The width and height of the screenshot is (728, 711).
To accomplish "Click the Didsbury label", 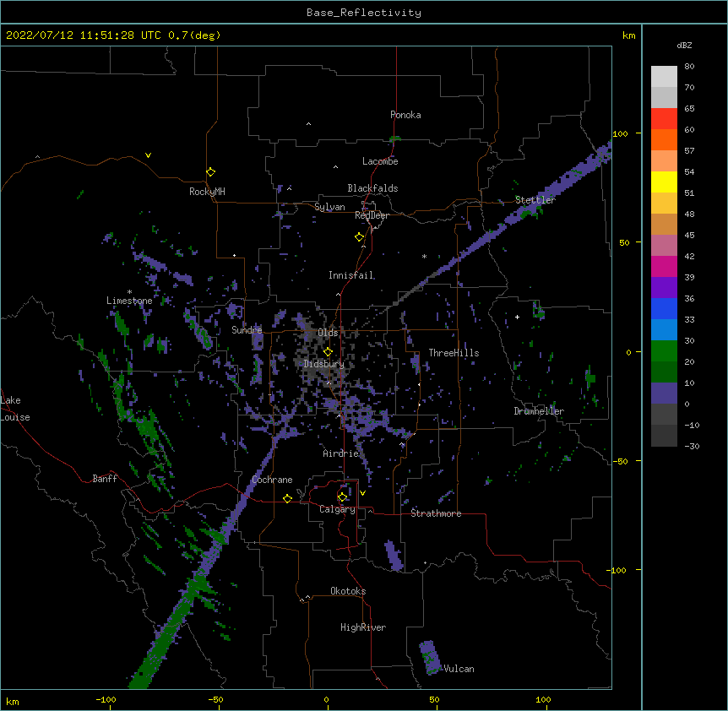I will tap(324, 364).
